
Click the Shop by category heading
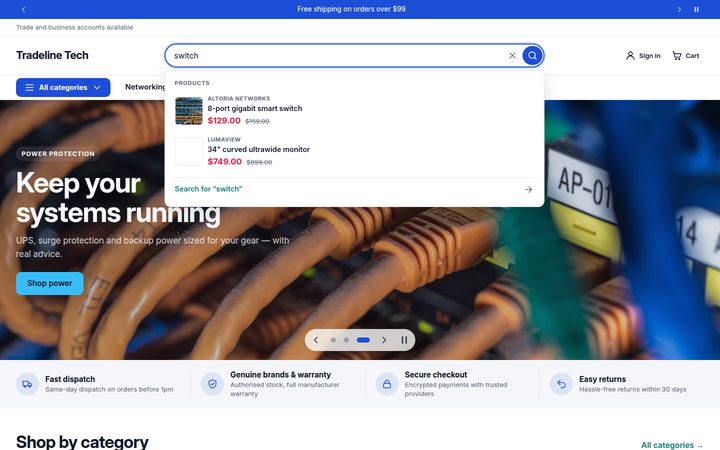(x=82, y=442)
